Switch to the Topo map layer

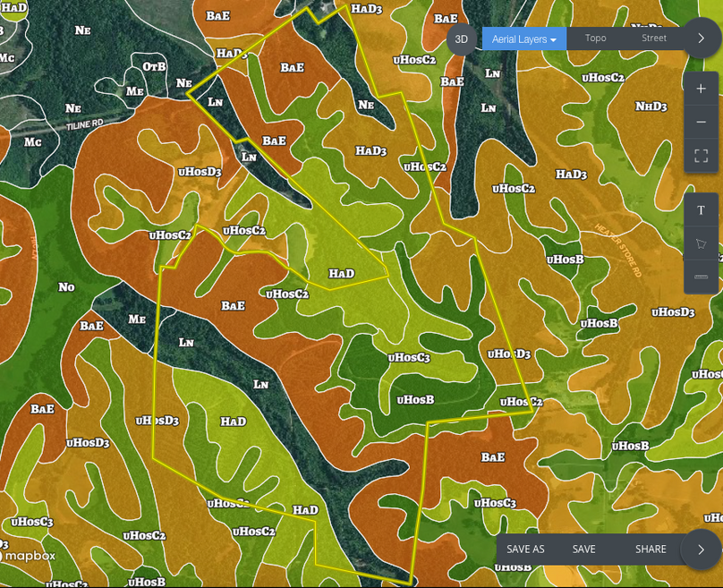coord(595,38)
